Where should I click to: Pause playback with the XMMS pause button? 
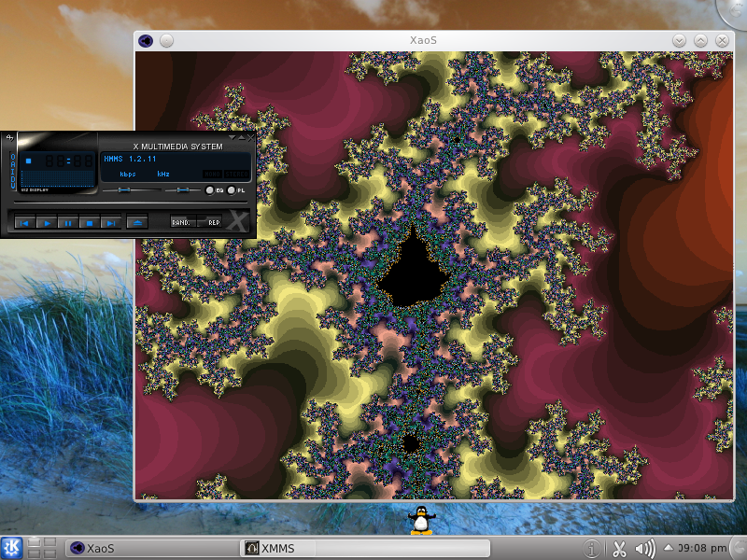[68, 222]
